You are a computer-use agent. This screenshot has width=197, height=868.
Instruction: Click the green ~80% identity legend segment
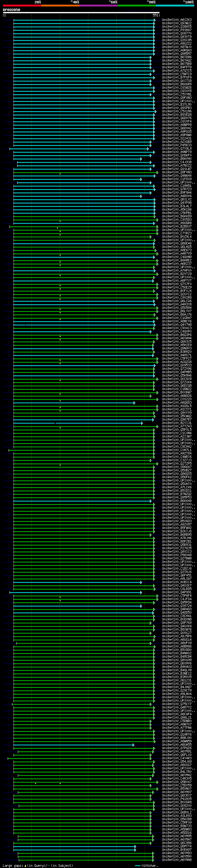tap(137, 6)
